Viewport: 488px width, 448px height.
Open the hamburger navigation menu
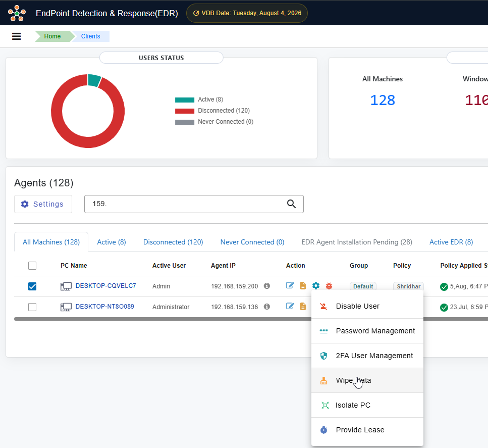17,36
